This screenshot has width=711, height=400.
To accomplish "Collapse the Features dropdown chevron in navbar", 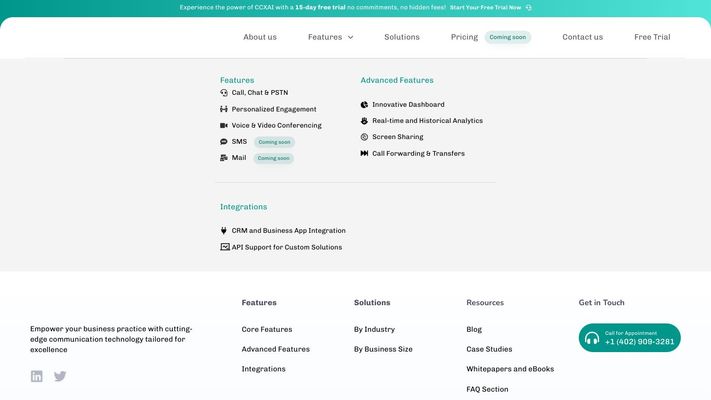I will [351, 37].
